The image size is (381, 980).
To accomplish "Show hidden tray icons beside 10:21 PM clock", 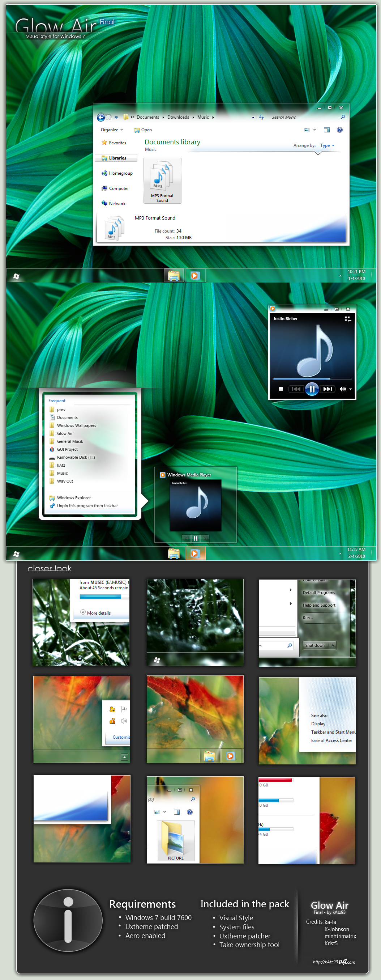I will (x=340, y=275).
